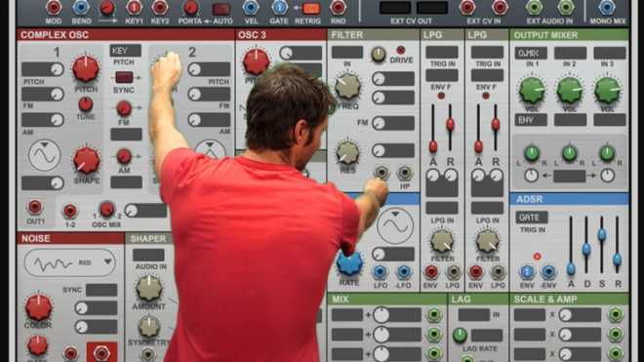Click the KEY pitch input slot
Viewport: 644px width, 362px height.
[x=125, y=51]
